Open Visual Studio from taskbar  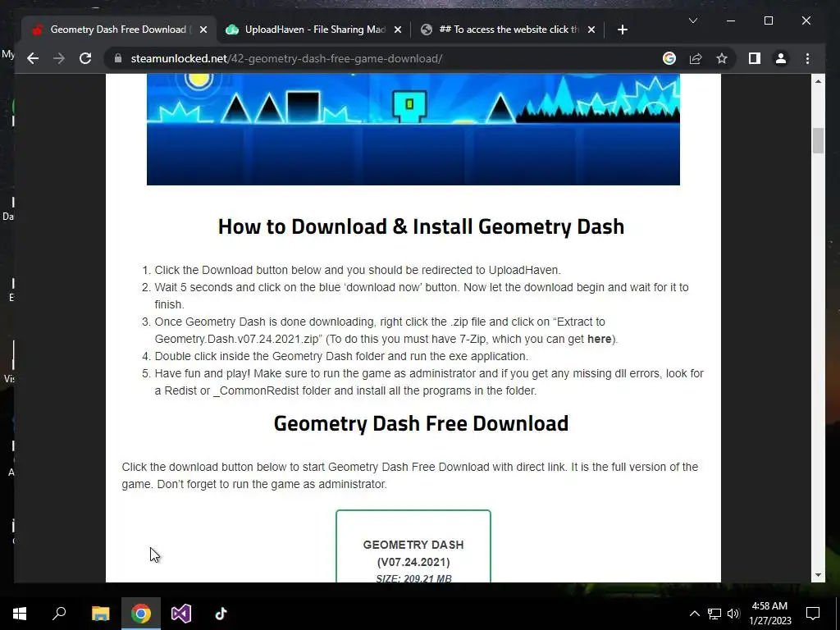181,614
